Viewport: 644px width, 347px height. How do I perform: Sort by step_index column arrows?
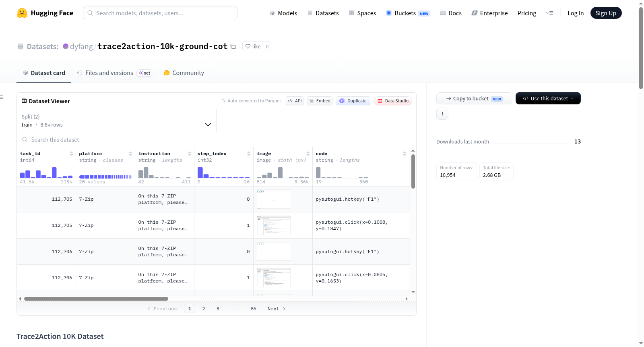249,154
